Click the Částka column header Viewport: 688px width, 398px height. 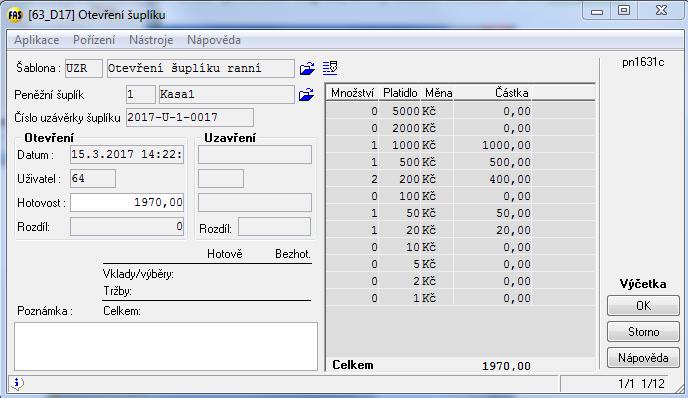(x=493, y=93)
